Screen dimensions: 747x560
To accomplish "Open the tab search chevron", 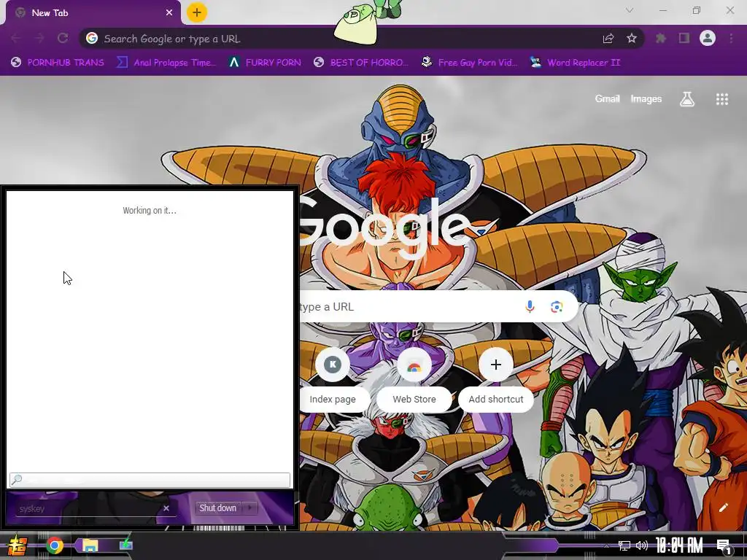I will tap(630, 10).
